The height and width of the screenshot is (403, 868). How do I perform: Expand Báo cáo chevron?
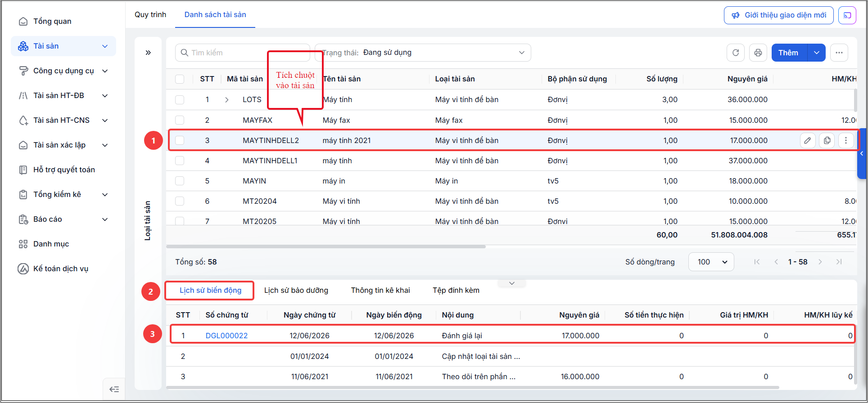click(x=105, y=219)
